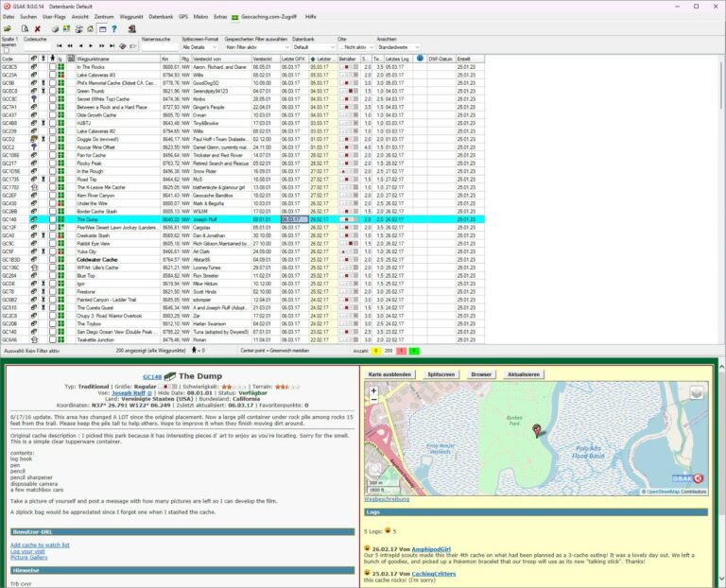Screen dimensions: 726x588
Task: Click the red X delete toolbar icon
Action: 38,29
